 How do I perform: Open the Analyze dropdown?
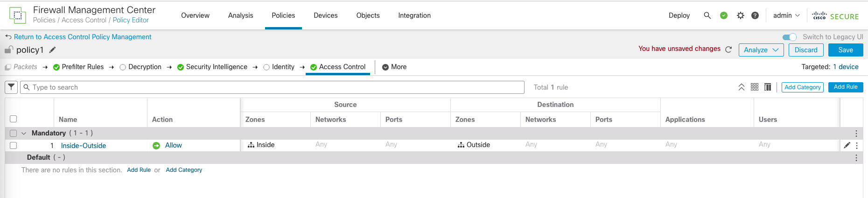[761, 50]
